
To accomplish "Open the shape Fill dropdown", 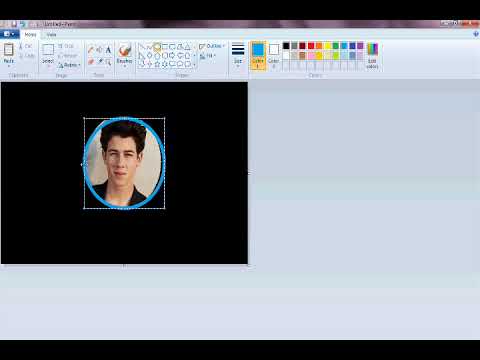I will (208, 56).
